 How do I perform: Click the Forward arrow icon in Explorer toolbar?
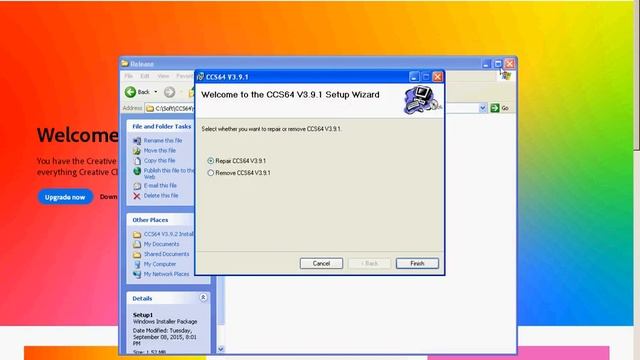[x=169, y=92]
